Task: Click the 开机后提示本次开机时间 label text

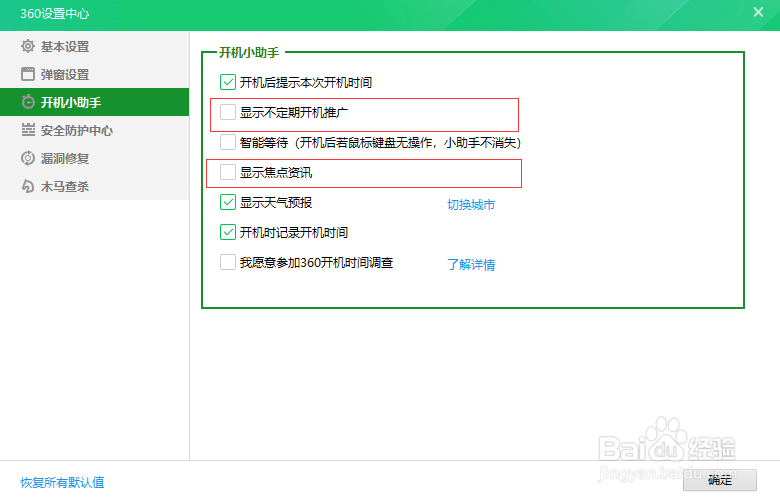Action: [x=306, y=83]
